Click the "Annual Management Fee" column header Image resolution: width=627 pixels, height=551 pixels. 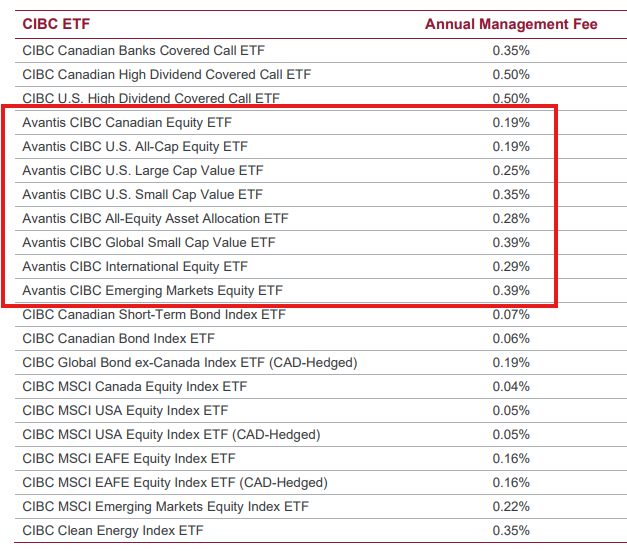pos(511,24)
